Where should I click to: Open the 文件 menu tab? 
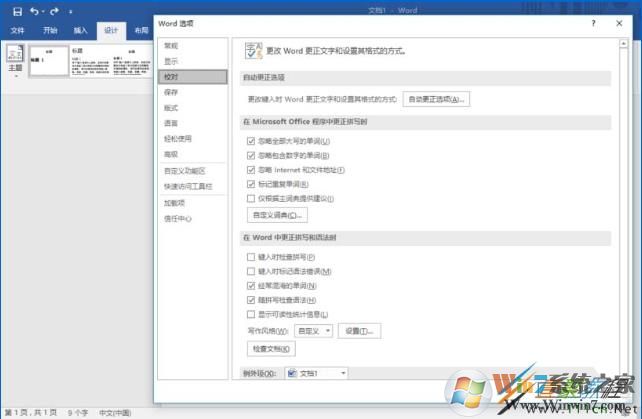pyautogui.click(x=17, y=31)
